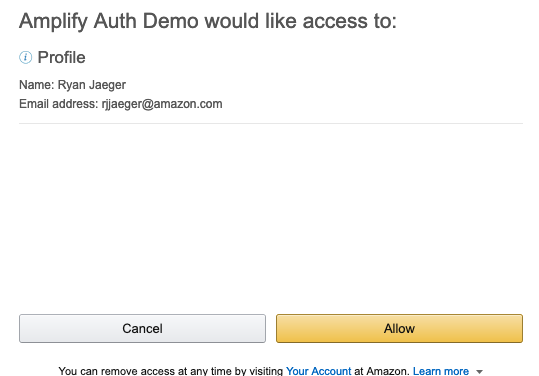Click the email rjjaeger@amazon.com
The image size is (539, 376).
[x=162, y=104]
